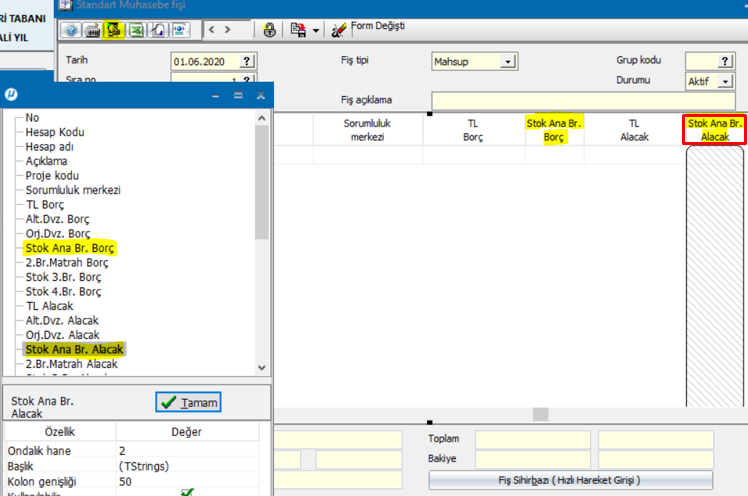Click the Fiş açıklama text field
The width and height of the screenshot is (748, 496).
pyautogui.click(x=582, y=100)
